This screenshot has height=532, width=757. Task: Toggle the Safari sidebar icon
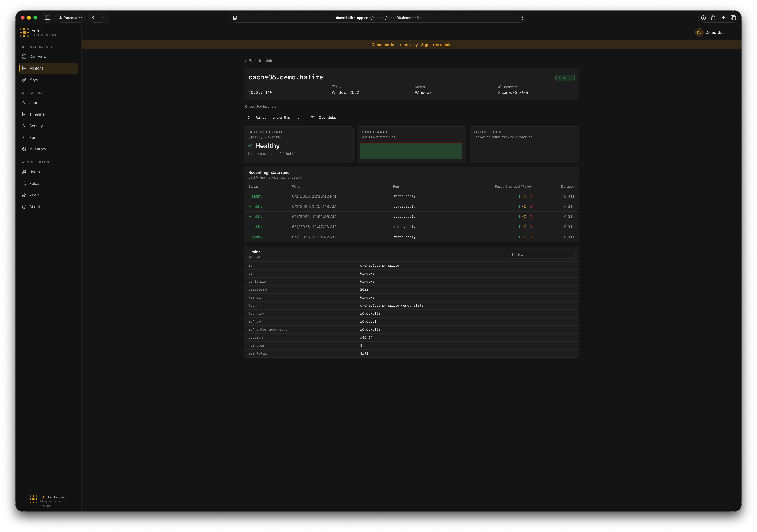click(47, 18)
